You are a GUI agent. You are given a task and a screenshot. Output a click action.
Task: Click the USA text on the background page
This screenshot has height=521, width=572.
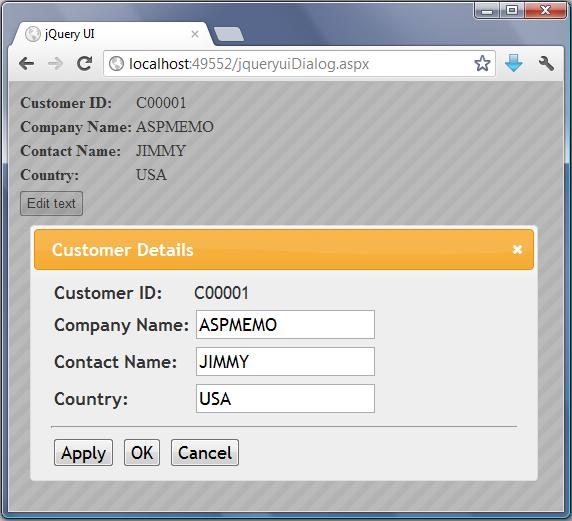[151, 175]
